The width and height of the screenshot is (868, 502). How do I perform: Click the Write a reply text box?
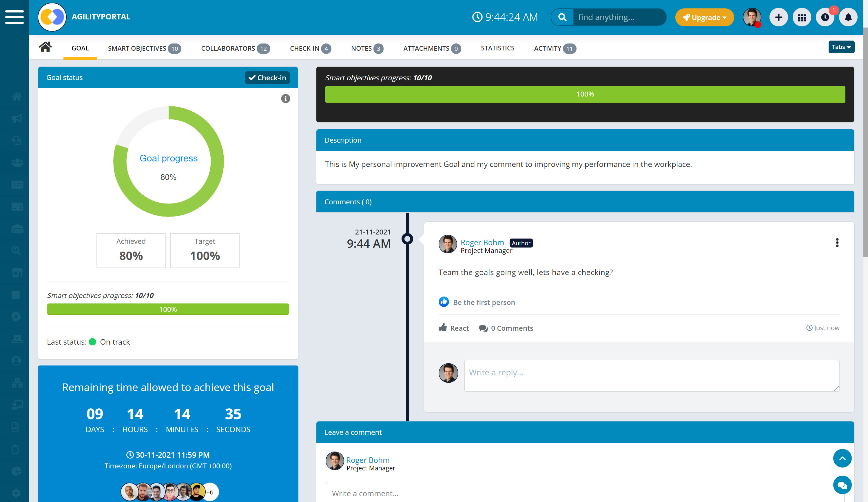[x=651, y=375]
